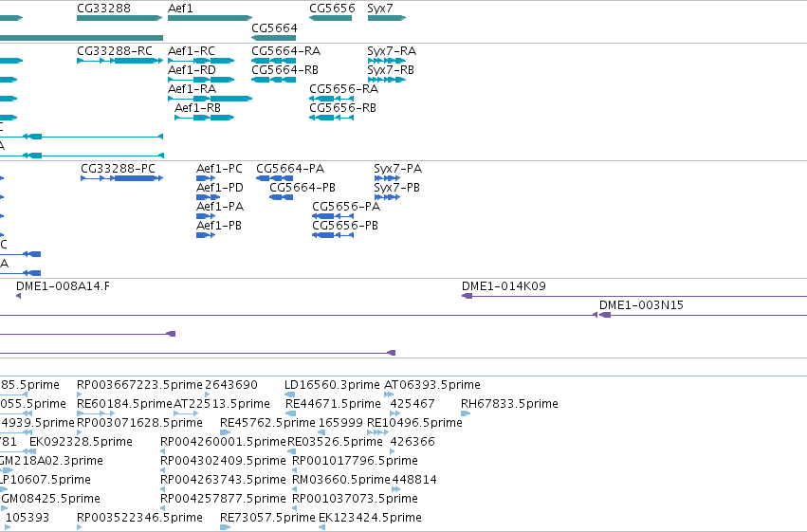Select protein Aef1-PC

pos(206,178)
